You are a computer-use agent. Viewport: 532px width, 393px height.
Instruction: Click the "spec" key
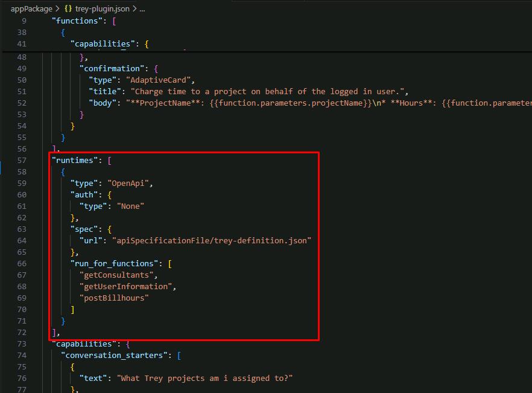[84, 229]
